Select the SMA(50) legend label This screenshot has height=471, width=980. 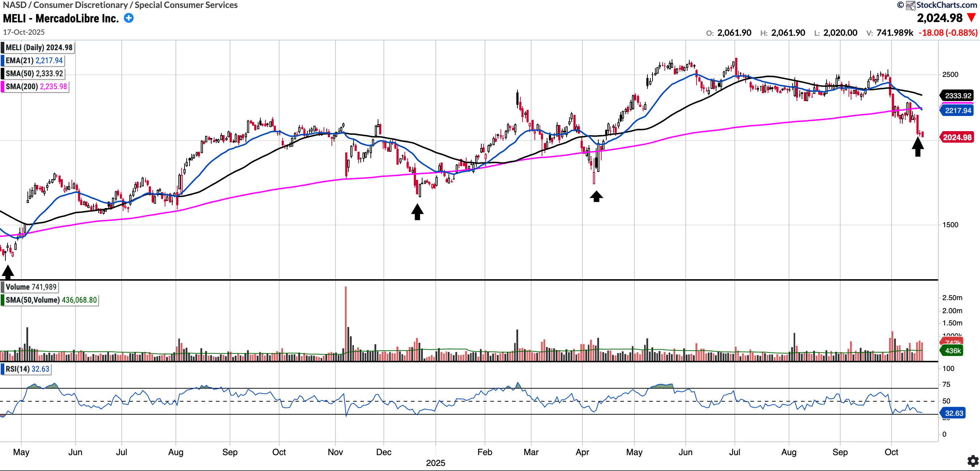(x=34, y=73)
